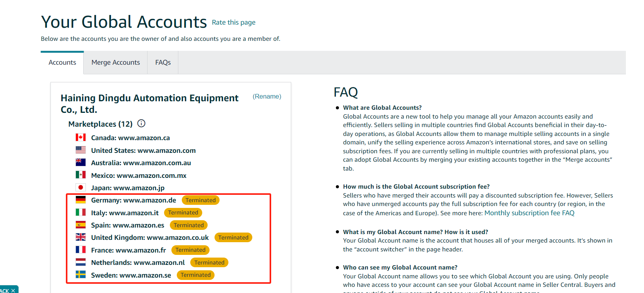Click the Canada flag icon
644x293 pixels.
tap(80, 137)
